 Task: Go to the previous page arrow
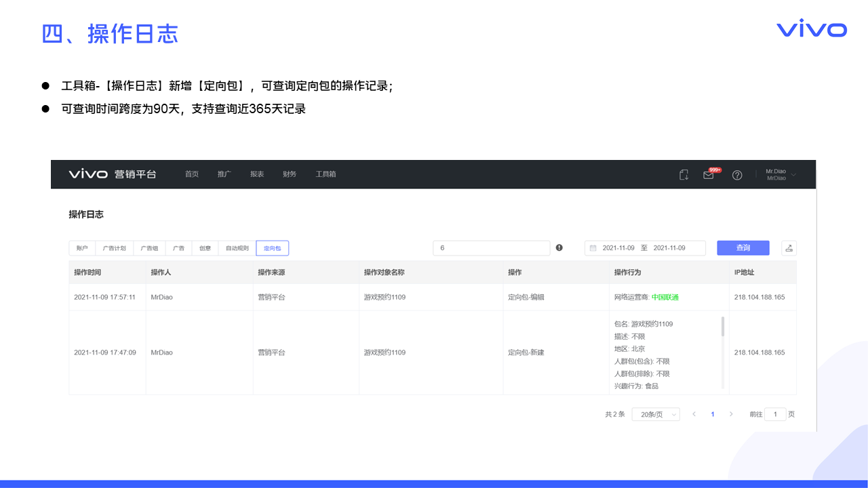click(x=694, y=414)
